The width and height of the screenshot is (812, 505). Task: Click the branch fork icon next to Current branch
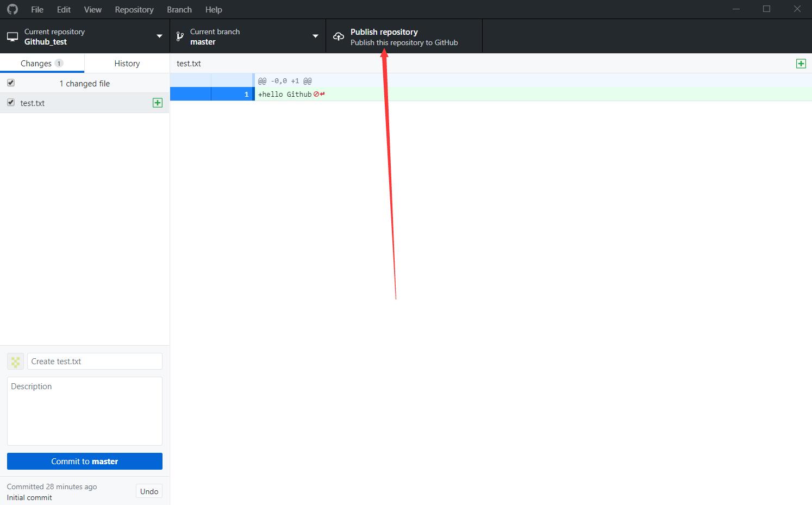pos(179,36)
